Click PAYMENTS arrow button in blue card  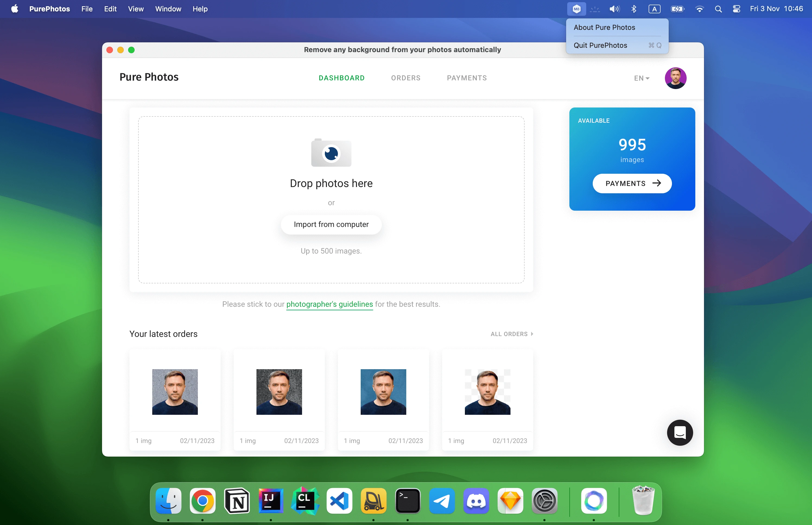(x=632, y=184)
